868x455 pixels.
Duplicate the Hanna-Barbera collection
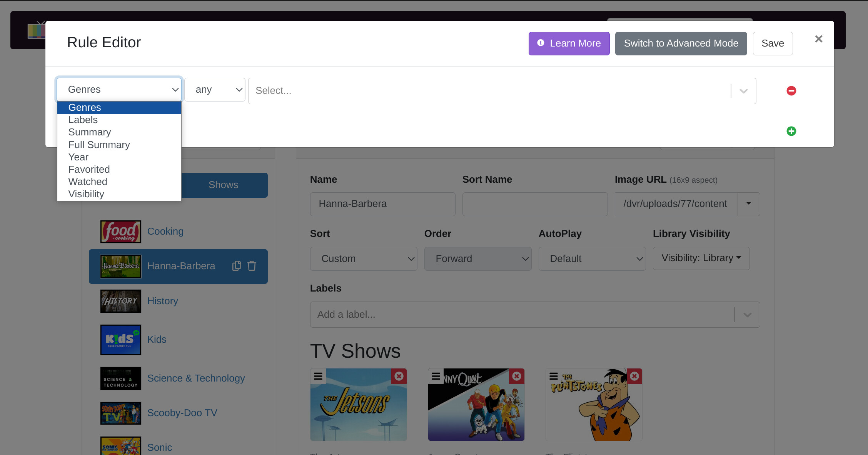[237, 266]
